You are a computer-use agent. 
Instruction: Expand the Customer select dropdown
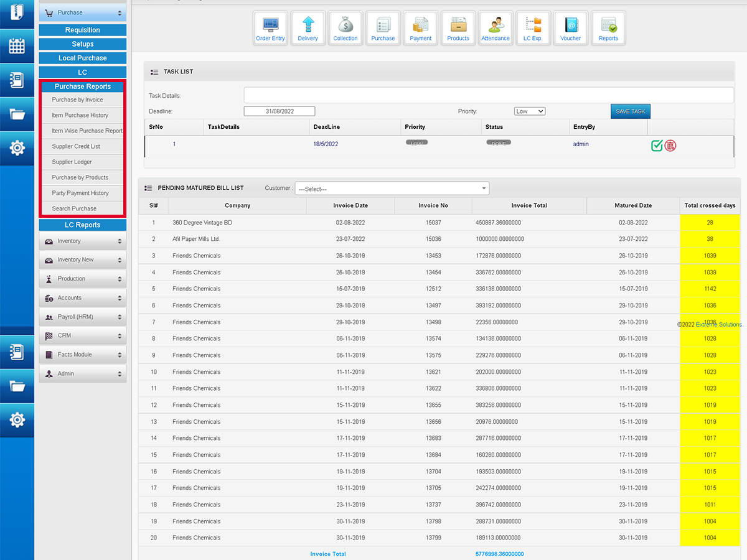click(392, 189)
